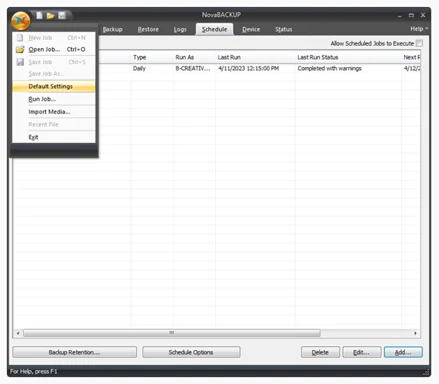Click the NovaBACKUP round application orb button
Image resolution: width=439 pixels, height=384 pixels.
click(20, 21)
